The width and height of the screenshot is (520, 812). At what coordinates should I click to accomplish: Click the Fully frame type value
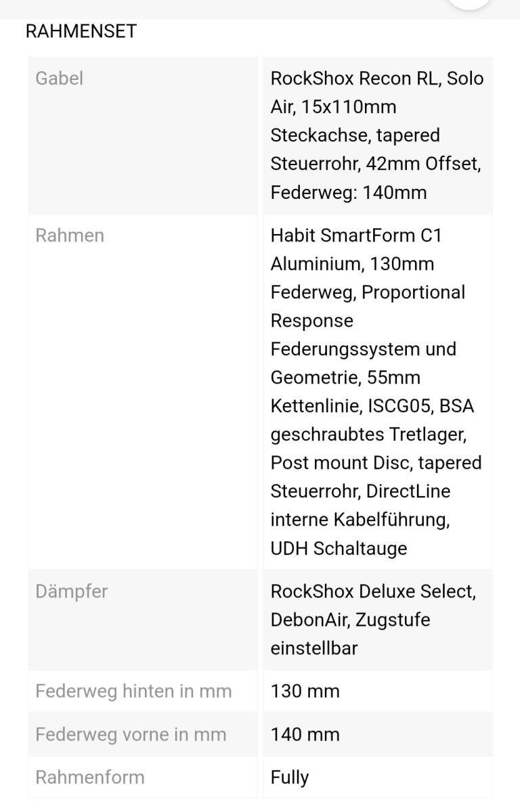[290, 778]
